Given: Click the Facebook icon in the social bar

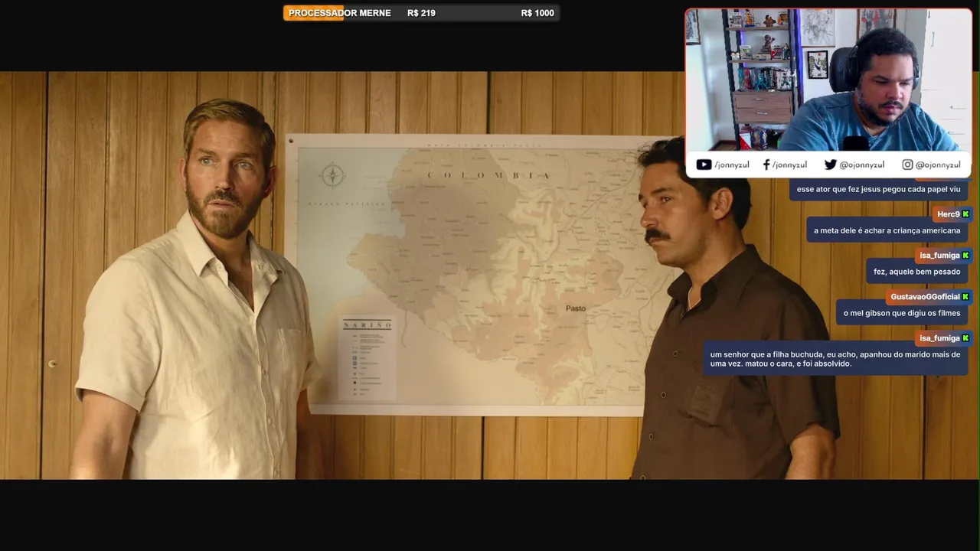Looking at the screenshot, I should (766, 165).
